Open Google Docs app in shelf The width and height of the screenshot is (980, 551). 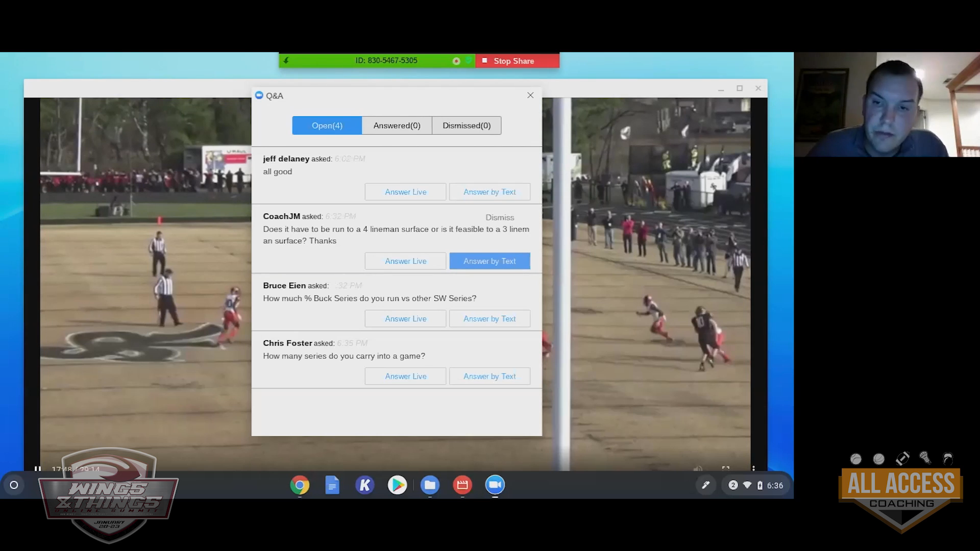332,485
